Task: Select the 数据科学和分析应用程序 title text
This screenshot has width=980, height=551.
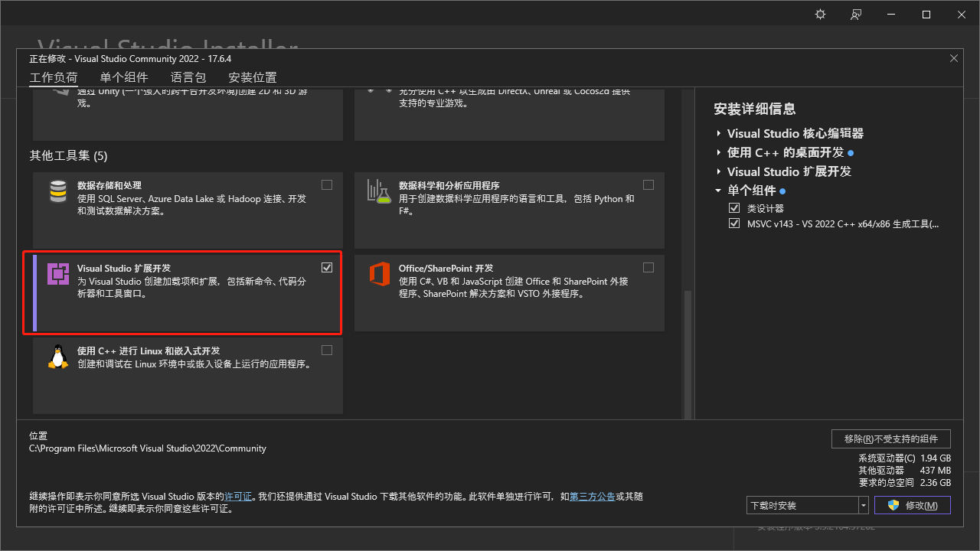Action: (x=449, y=185)
